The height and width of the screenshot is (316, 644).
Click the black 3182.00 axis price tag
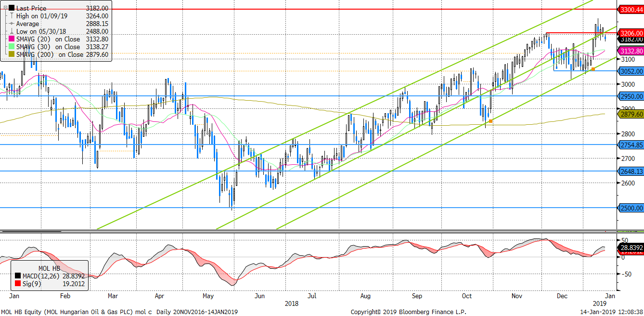click(x=631, y=39)
